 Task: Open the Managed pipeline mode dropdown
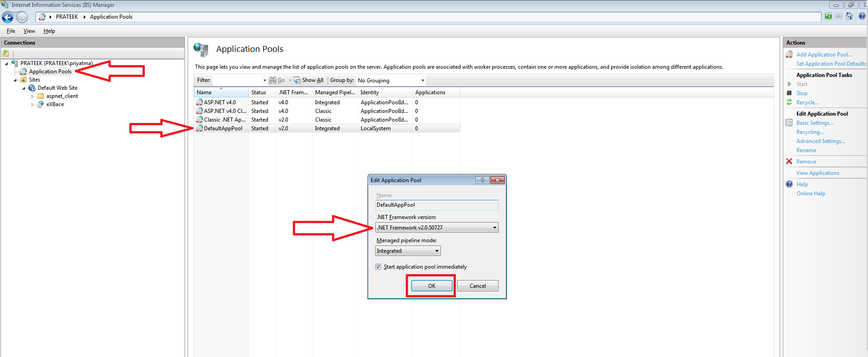click(408, 251)
